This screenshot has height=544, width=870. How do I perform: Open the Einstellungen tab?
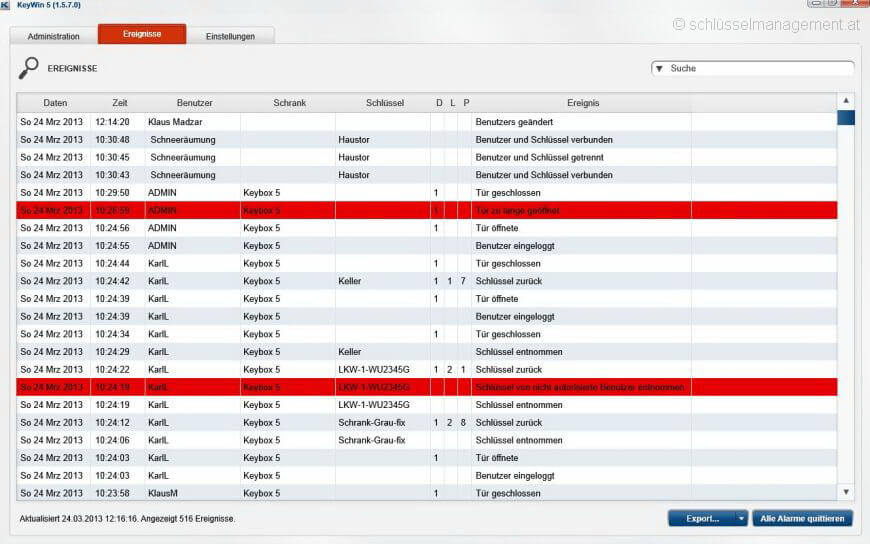point(230,36)
